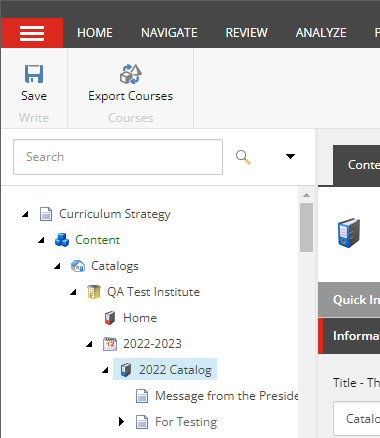The width and height of the screenshot is (380, 438).
Task: Open the ANALYZE ribbon tab
Action: 321,33
